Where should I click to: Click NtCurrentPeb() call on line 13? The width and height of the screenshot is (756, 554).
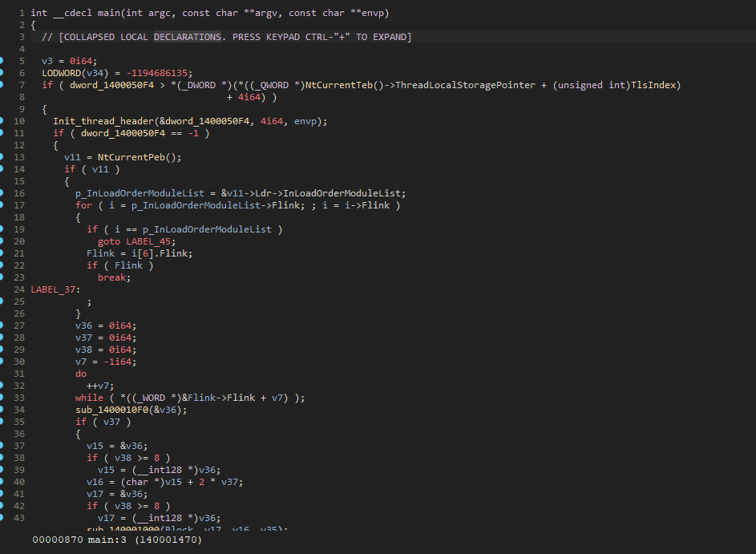click(139, 157)
